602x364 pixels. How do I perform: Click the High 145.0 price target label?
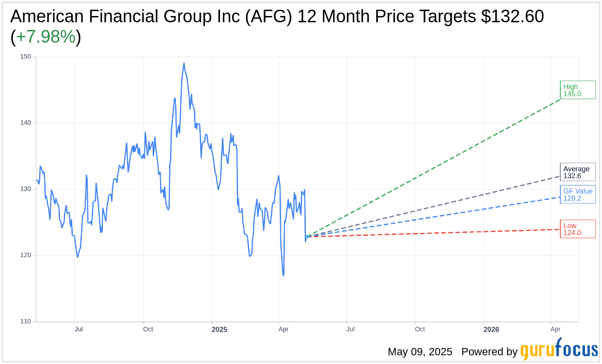click(577, 90)
